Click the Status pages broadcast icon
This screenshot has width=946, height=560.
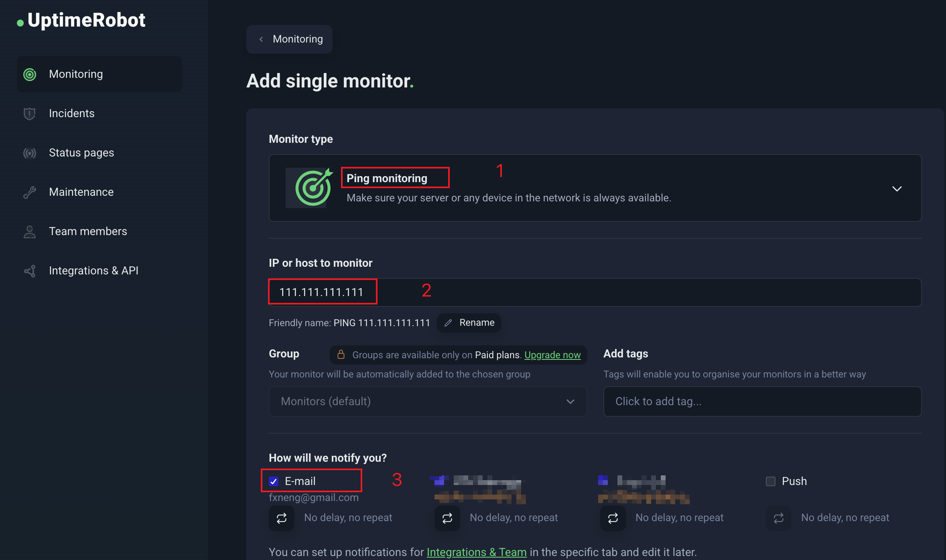coord(30,153)
